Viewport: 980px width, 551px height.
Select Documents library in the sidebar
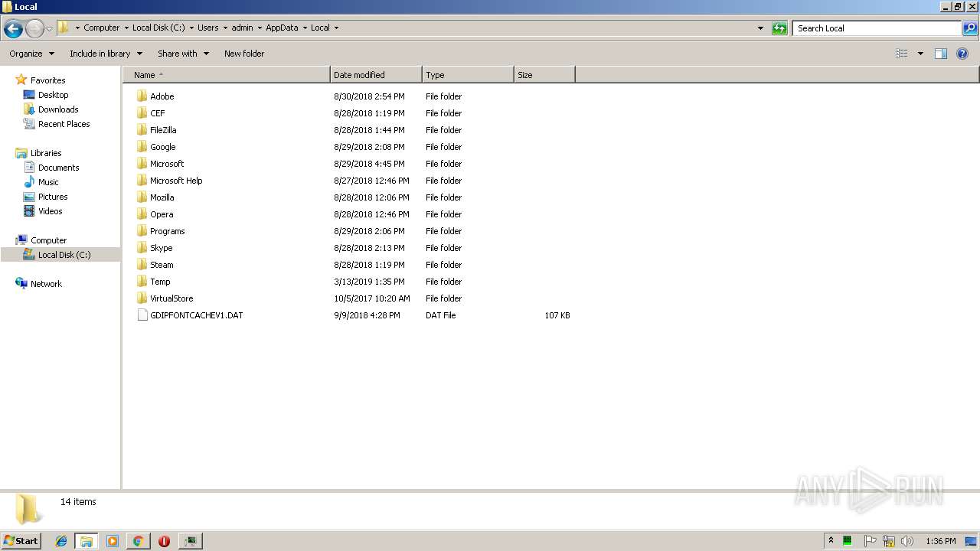point(58,168)
